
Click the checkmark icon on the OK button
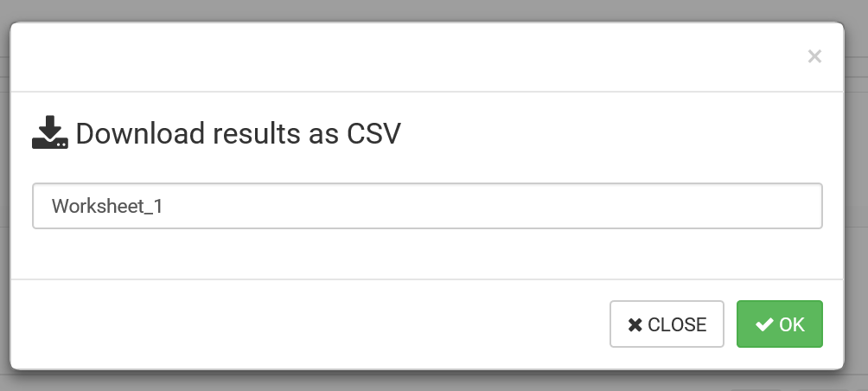[763, 324]
